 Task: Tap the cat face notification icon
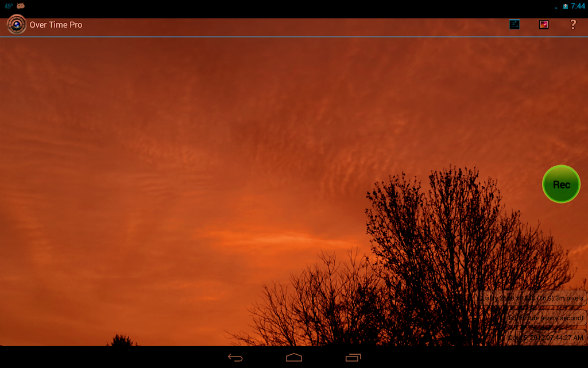(x=21, y=6)
